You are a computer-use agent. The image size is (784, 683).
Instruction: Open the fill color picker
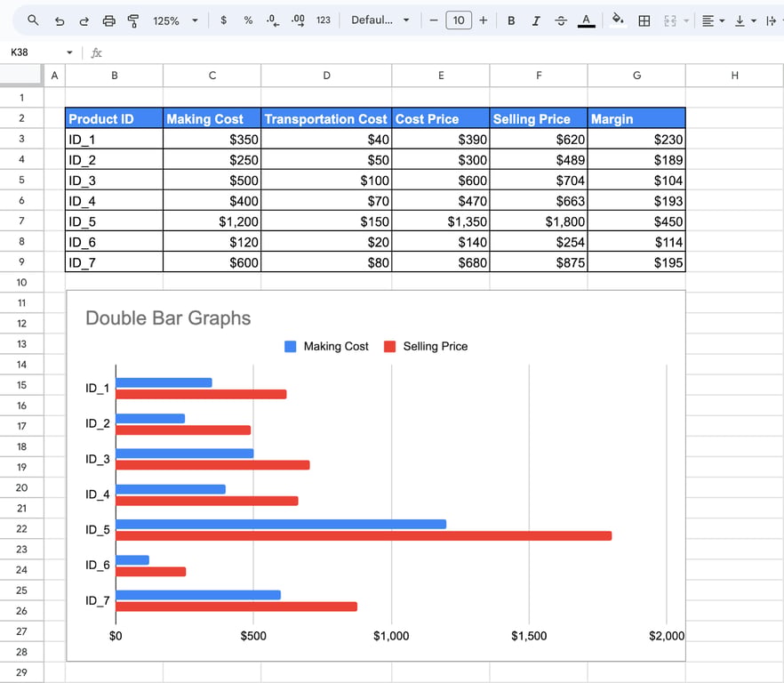[619, 20]
